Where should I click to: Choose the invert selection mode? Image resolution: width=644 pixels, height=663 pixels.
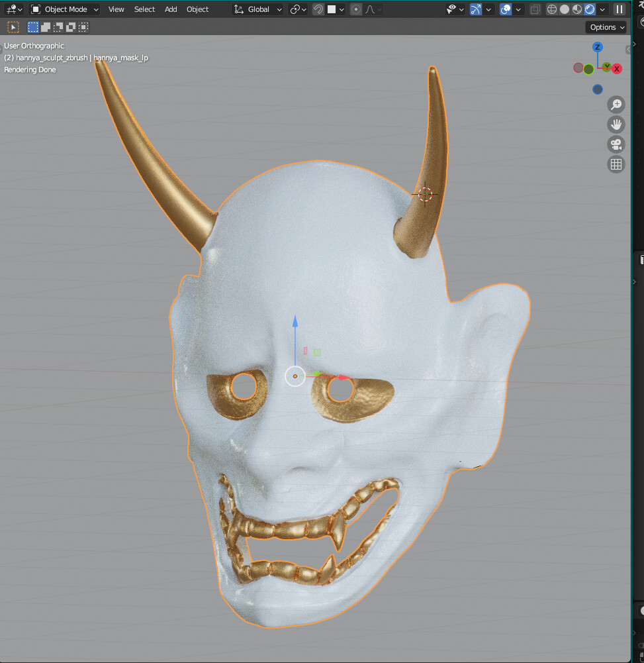tap(71, 27)
